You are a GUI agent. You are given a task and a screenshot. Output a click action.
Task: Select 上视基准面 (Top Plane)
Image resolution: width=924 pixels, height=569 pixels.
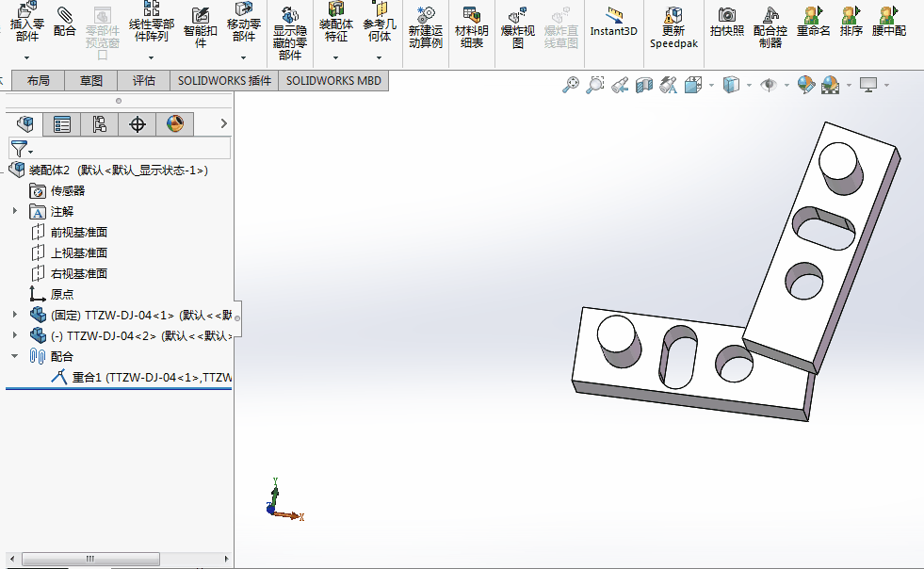[x=69, y=253]
